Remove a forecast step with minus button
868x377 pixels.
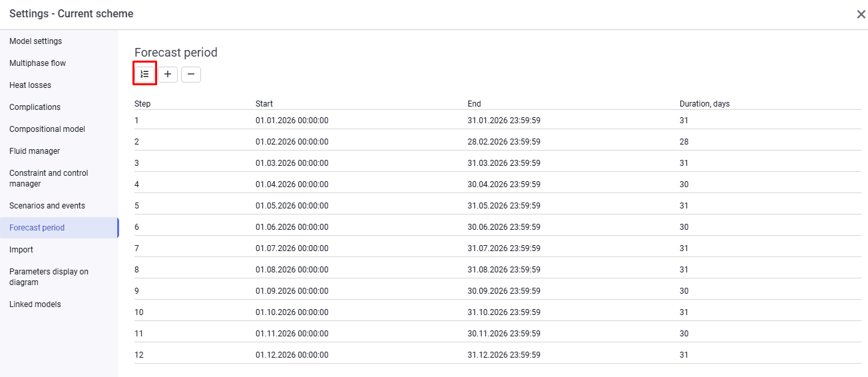[191, 74]
